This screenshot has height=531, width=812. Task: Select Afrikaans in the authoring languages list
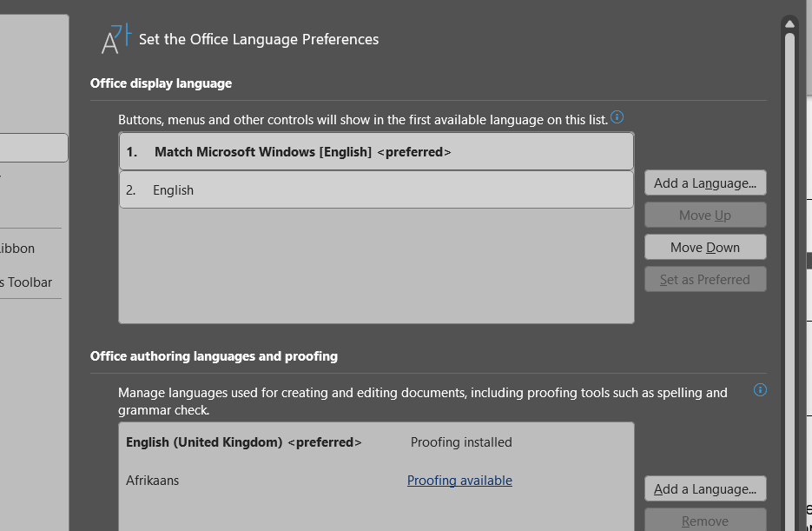pyautogui.click(x=377, y=481)
